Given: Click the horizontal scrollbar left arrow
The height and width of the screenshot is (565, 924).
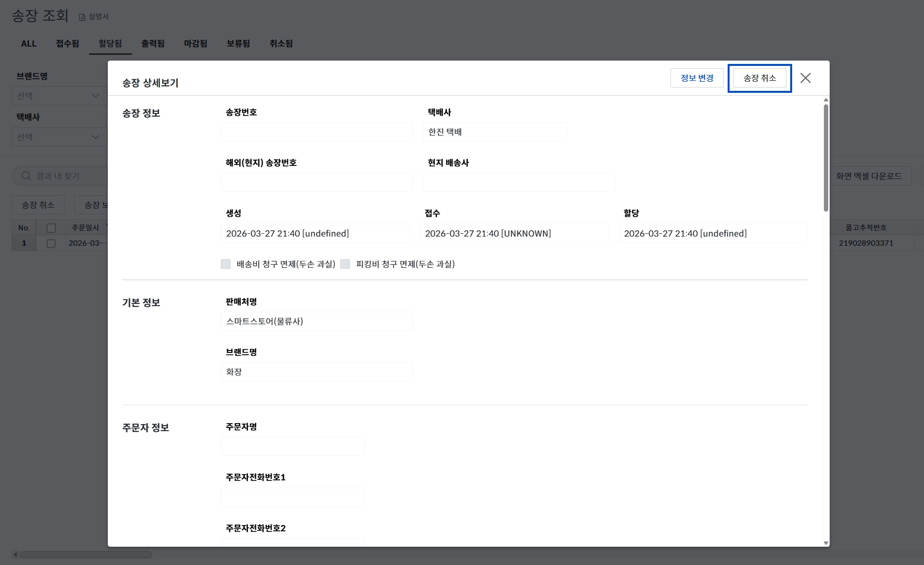Looking at the screenshot, I should click(x=15, y=554).
